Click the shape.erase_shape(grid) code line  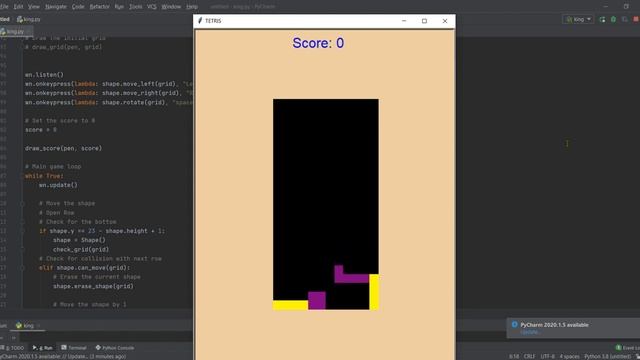93,286
